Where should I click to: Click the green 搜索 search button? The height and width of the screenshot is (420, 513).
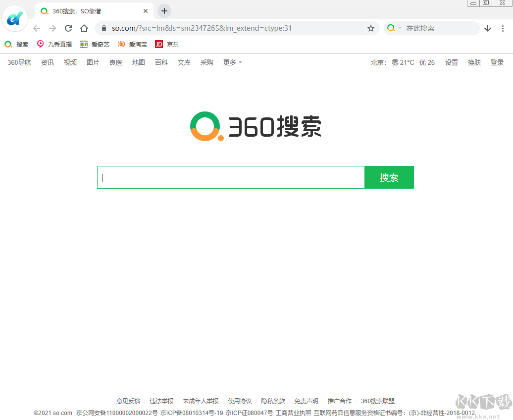coord(389,177)
